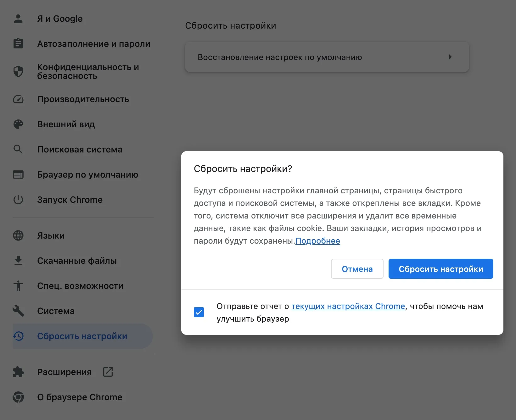This screenshot has height=420, width=516.
Task: Select Производительность in the sidebar
Action: coord(83,99)
